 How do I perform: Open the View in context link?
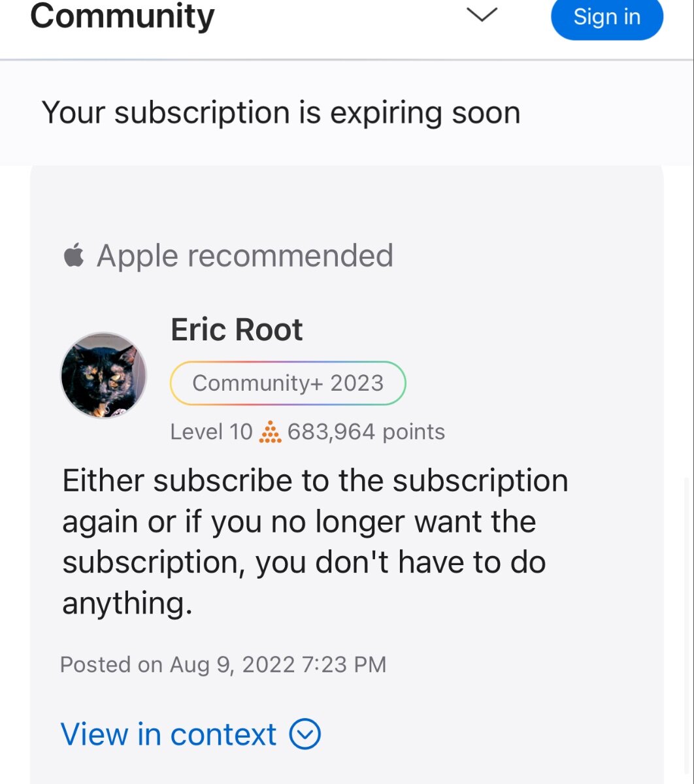(169, 734)
